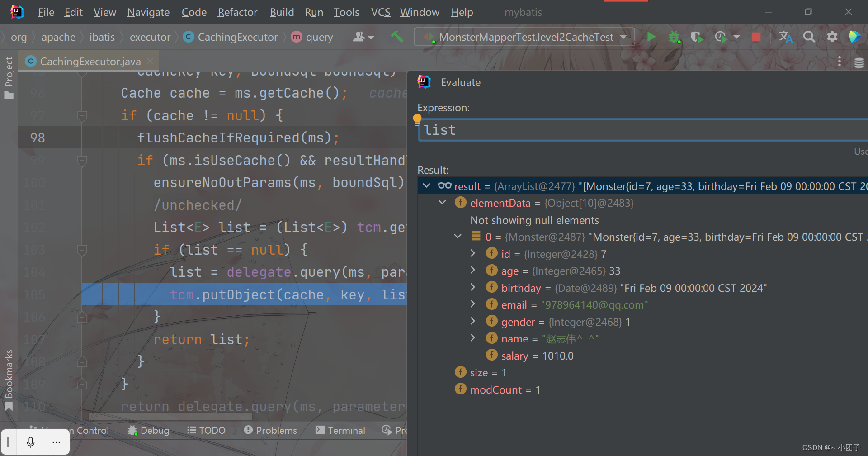
Task: Expand the email field node
Action: tap(473, 304)
